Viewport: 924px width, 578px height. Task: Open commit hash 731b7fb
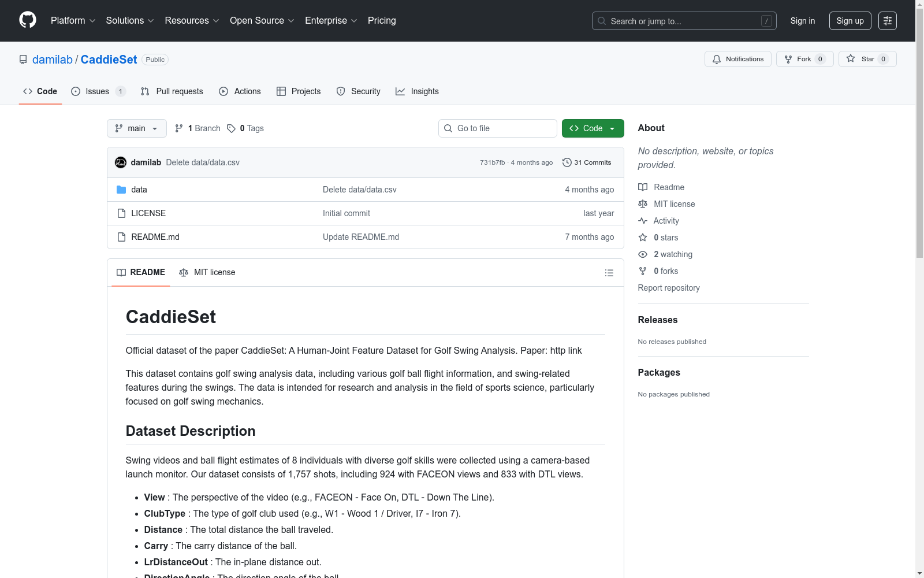(493, 162)
